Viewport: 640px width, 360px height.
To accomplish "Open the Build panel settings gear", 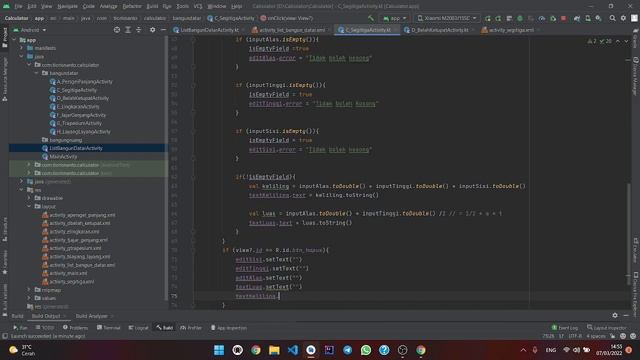I will [615, 315].
